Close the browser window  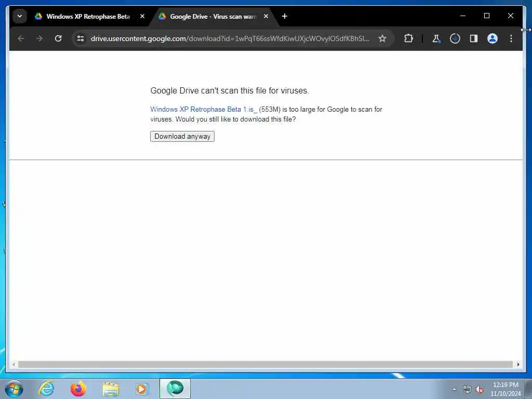[510, 16]
